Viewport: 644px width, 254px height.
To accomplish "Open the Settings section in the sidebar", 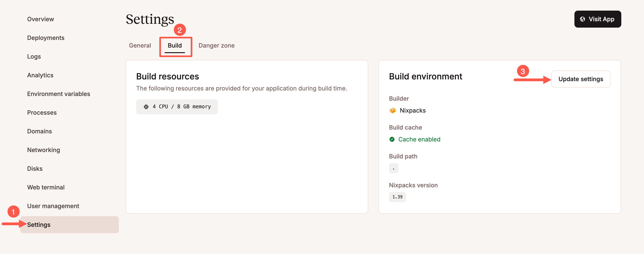I will (39, 224).
